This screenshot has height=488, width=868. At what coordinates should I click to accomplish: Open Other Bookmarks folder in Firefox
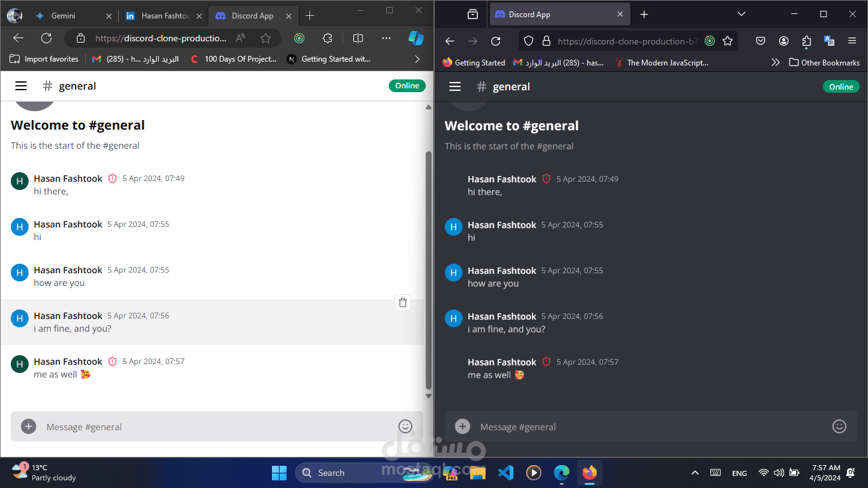pyautogui.click(x=824, y=62)
